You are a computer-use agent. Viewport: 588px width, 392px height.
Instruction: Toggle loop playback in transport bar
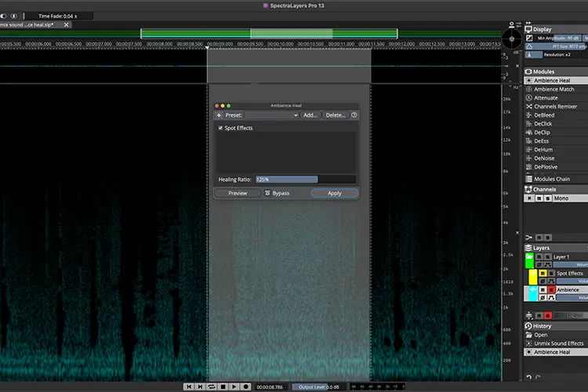click(x=212, y=387)
